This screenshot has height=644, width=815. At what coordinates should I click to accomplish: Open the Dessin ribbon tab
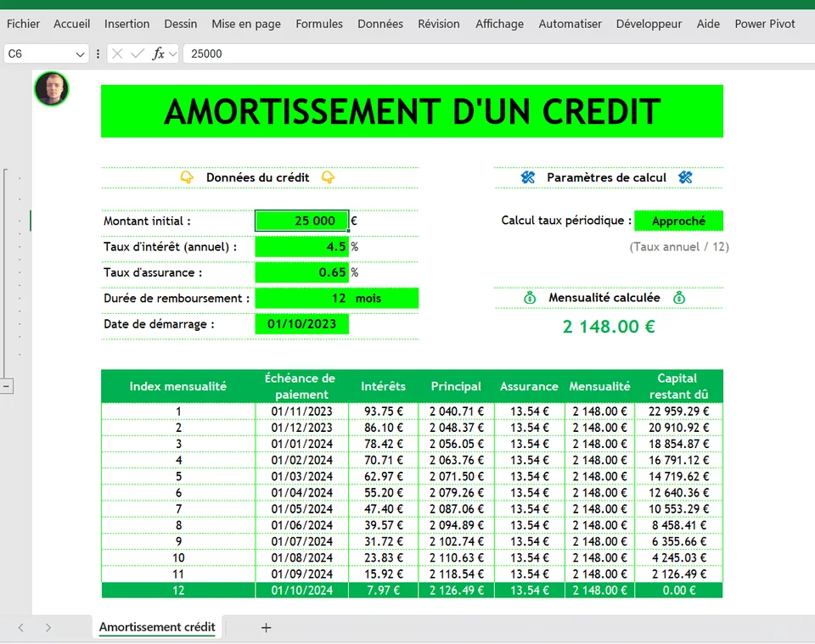click(180, 24)
